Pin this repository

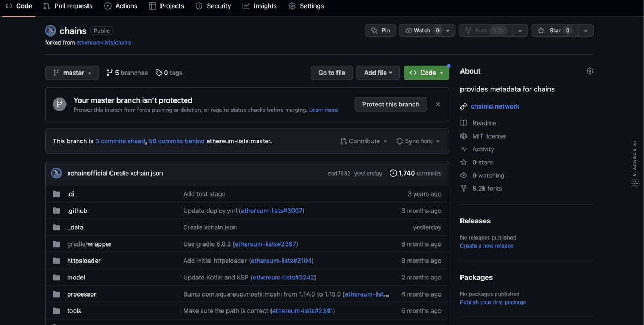tap(380, 31)
